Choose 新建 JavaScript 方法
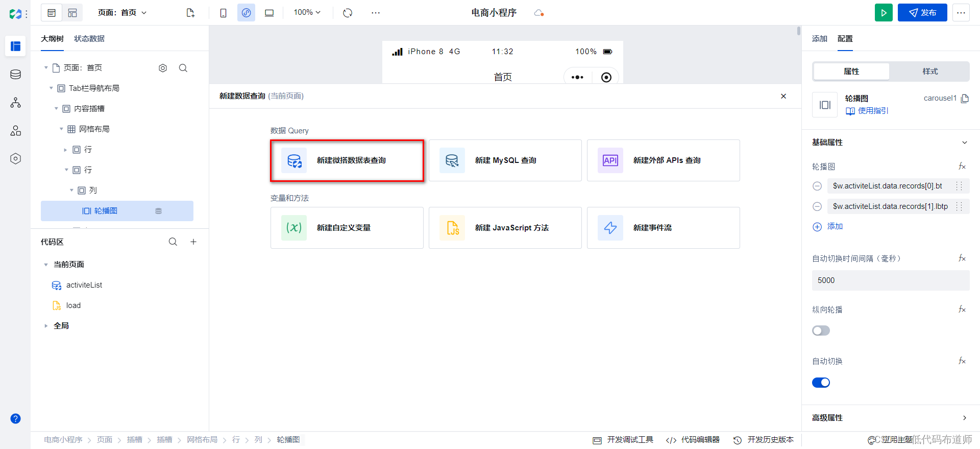Screen dimensions: 980x449 (505, 228)
